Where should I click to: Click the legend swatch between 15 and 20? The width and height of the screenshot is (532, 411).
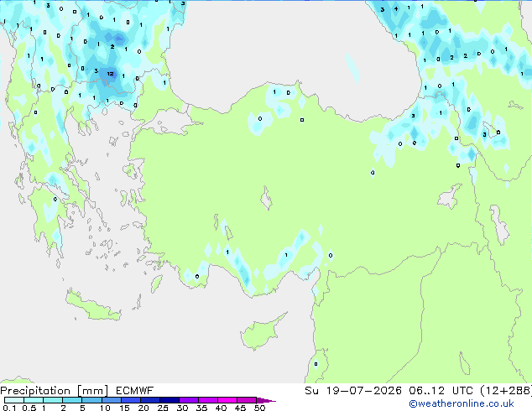[x=131, y=400]
